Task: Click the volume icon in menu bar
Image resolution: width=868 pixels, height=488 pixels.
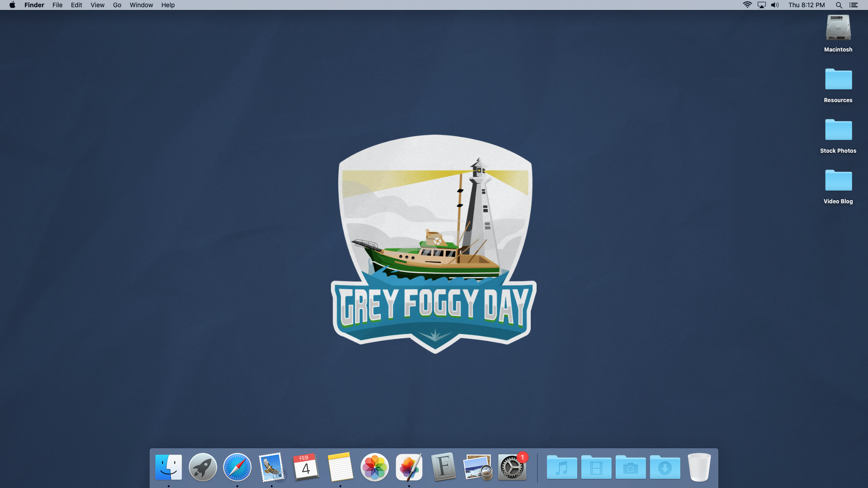Action: coord(775,5)
